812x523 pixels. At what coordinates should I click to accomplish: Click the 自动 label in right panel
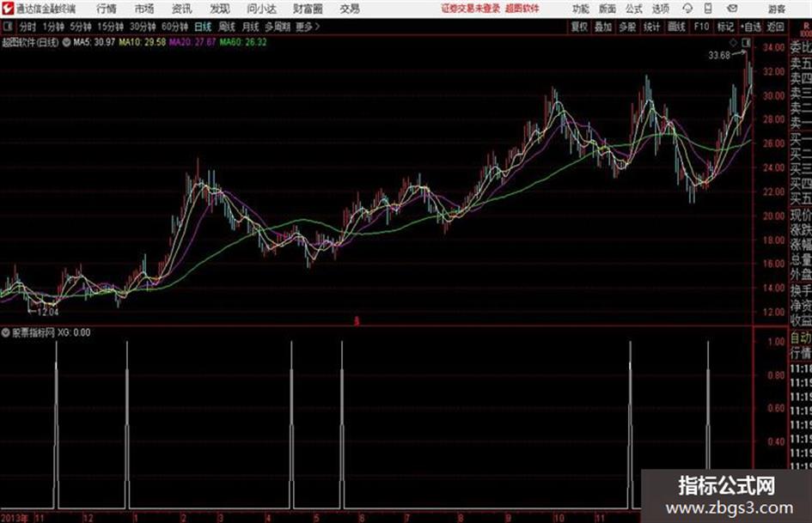coord(801,338)
